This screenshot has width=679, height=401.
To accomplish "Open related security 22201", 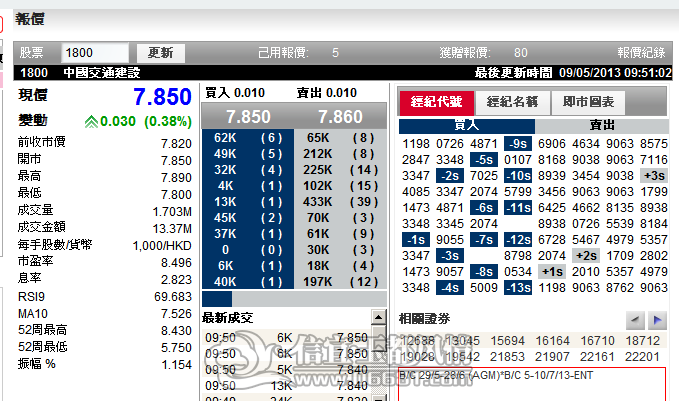I will [x=643, y=357].
